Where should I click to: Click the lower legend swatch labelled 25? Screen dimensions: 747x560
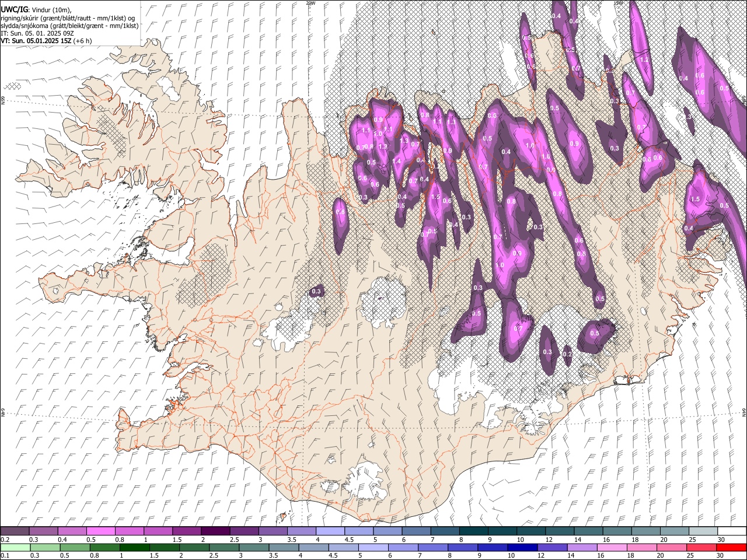click(701, 547)
